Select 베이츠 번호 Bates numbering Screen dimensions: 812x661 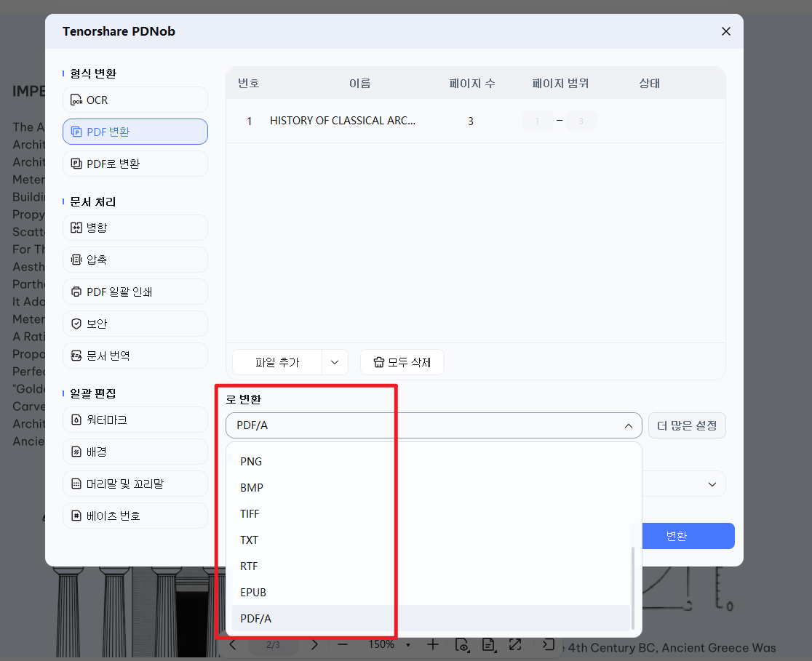click(x=135, y=516)
